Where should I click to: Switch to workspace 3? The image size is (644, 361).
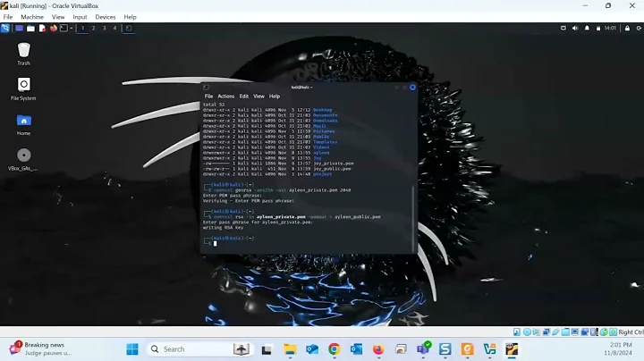click(x=104, y=28)
